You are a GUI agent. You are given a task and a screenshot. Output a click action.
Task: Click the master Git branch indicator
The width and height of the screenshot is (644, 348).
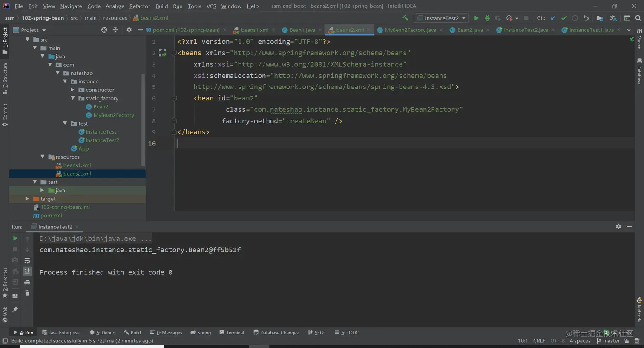tap(608, 341)
